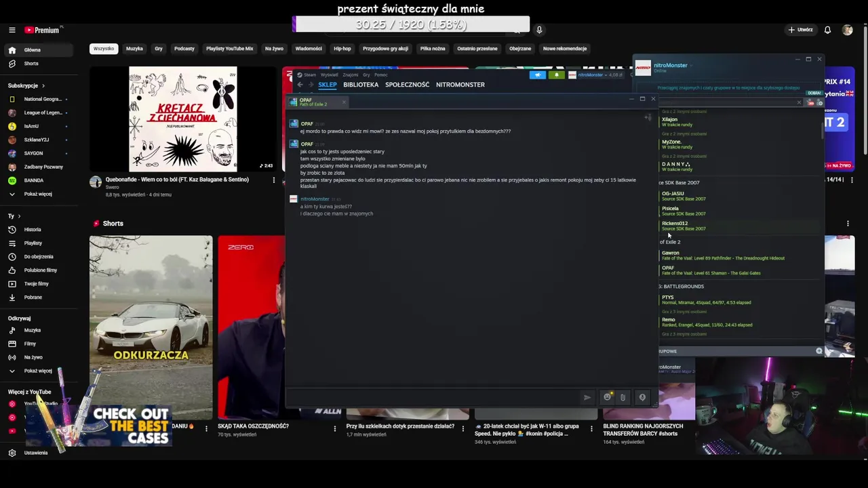This screenshot has height=488, width=868.
Task: Select the Na żywo filter chip
Action: tap(274, 49)
